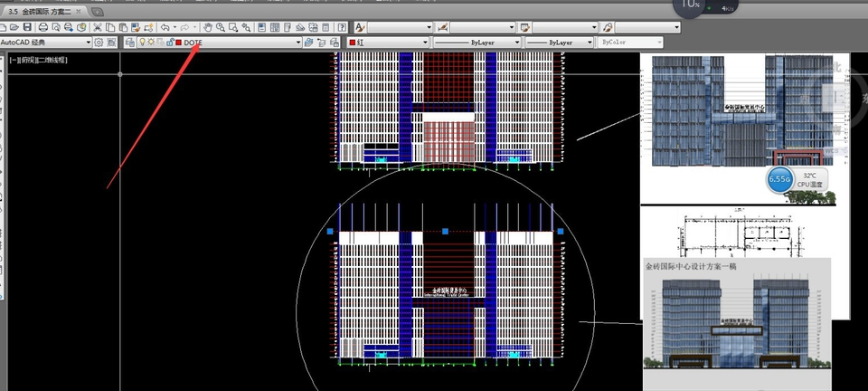
Task: Click the Block Editor icon
Action: point(148,27)
